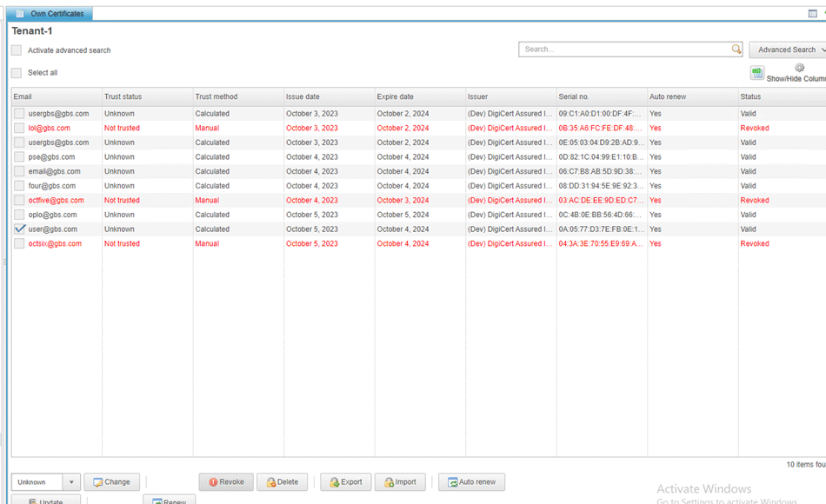Click the layout icon in the top-right tab bar
Screen dimensions: 826x504
(812, 14)
